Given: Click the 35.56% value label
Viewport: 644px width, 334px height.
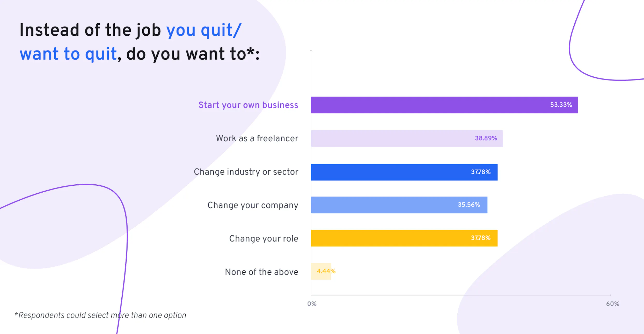Looking at the screenshot, I should coord(469,205).
